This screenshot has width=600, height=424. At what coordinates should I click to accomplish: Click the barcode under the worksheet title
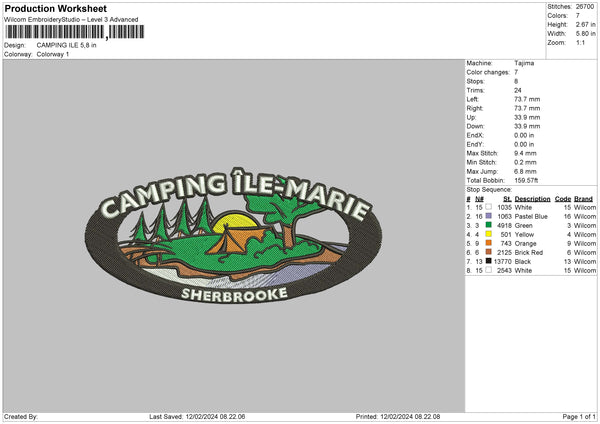coord(75,32)
